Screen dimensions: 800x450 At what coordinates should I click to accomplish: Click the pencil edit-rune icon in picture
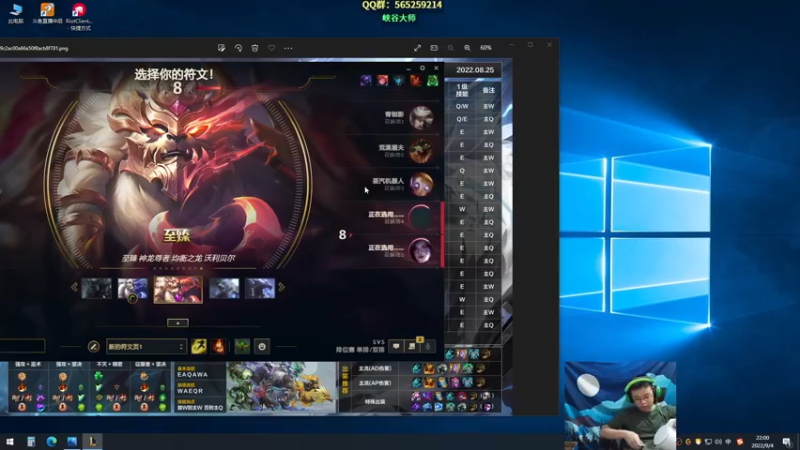pyautogui.click(x=93, y=346)
